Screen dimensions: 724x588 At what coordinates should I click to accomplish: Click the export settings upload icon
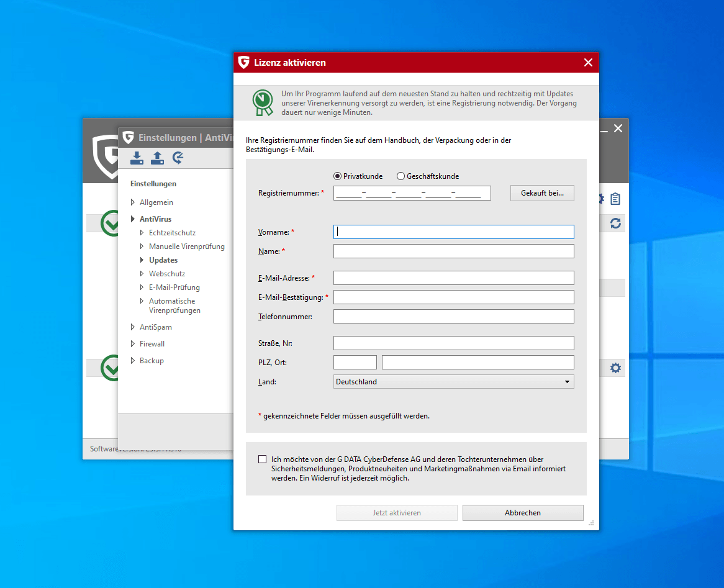[x=158, y=158]
